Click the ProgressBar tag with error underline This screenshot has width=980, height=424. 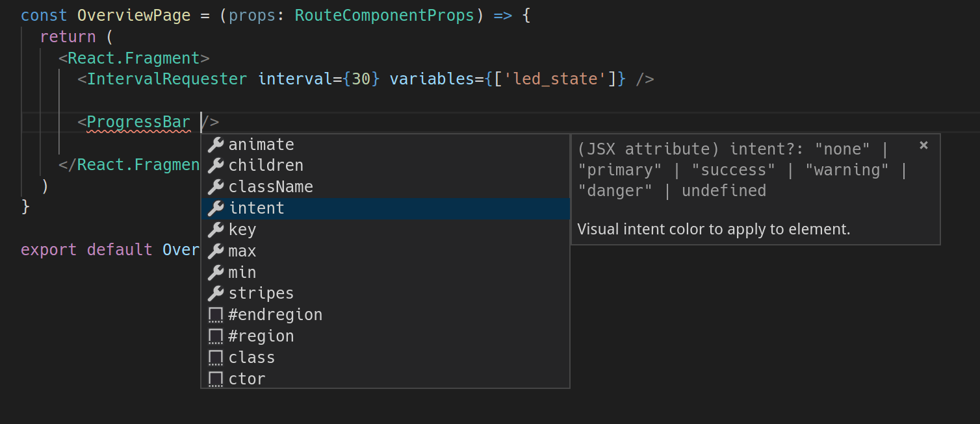(x=138, y=122)
